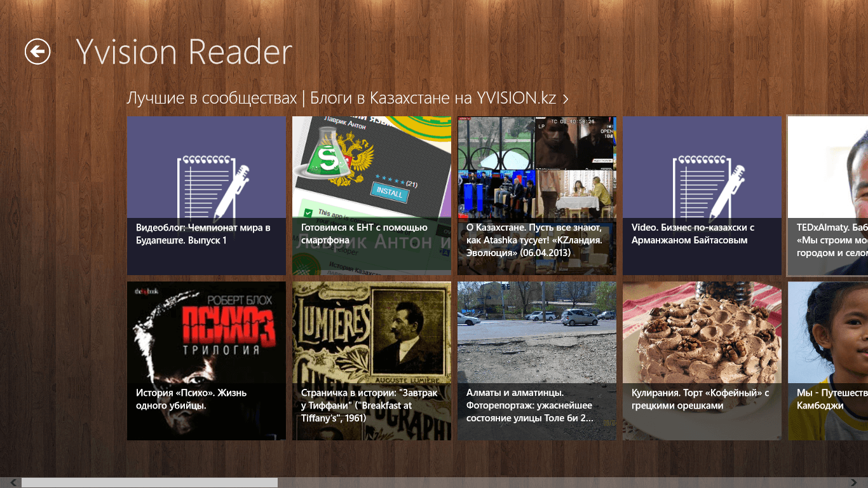The height and width of the screenshot is (488, 868).
Task: Open Готовимся к ЕНТ с помощью смартфона tile
Action: [x=372, y=196]
